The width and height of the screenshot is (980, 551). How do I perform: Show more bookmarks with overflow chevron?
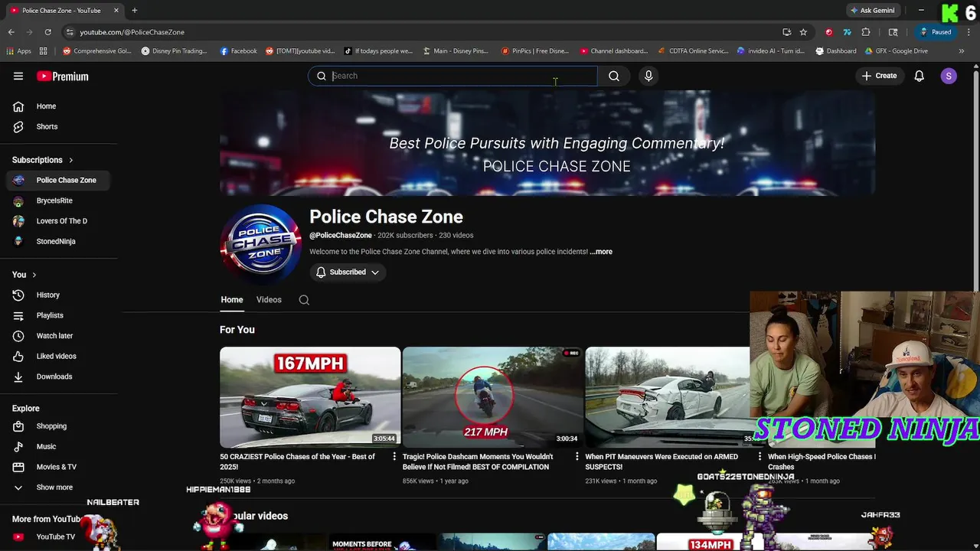[x=962, y=51]
